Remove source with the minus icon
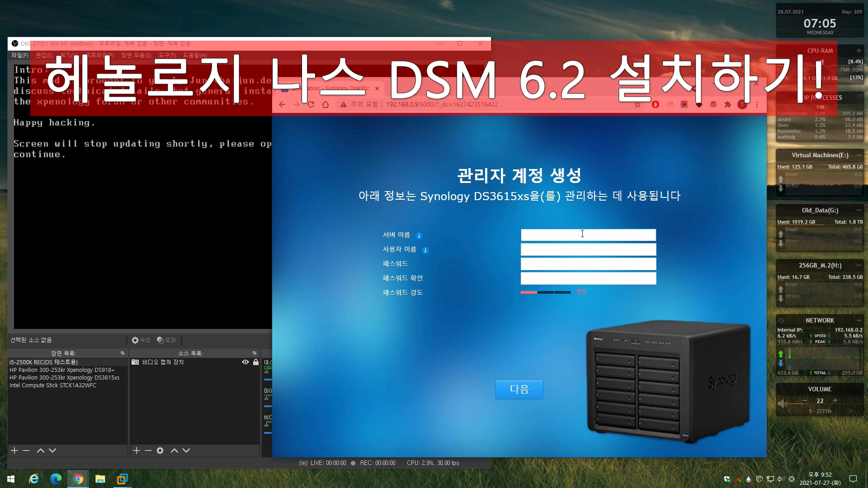The width and height of the screenshot is (868, 488). tap(148, 450)
